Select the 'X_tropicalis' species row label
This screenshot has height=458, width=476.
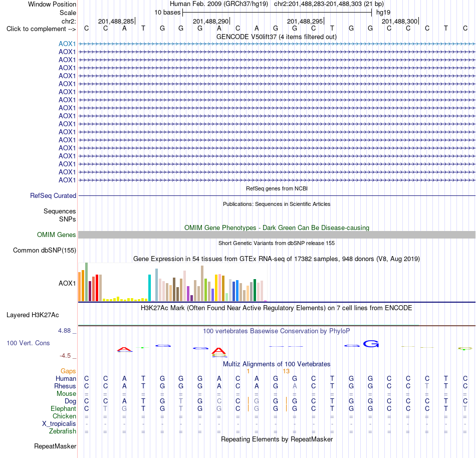[59, 424]
